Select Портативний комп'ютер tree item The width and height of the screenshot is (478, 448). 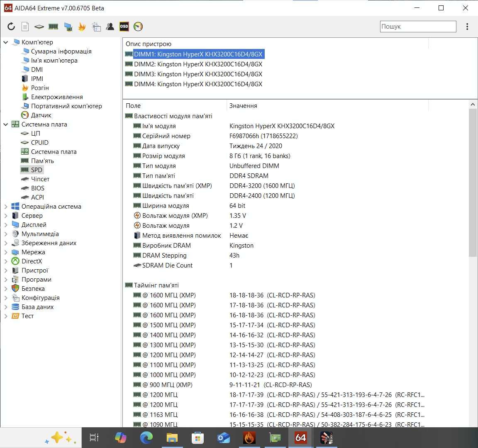point(66,106)
